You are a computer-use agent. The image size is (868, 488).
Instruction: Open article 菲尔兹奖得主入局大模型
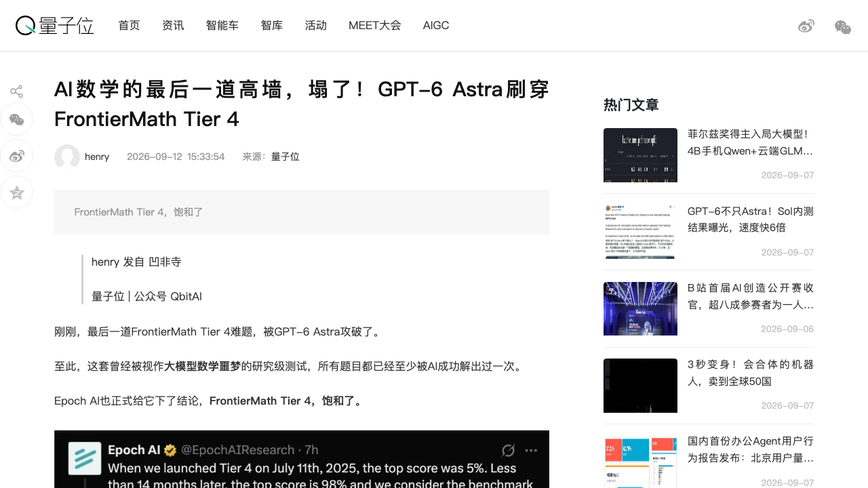(751, 142)
